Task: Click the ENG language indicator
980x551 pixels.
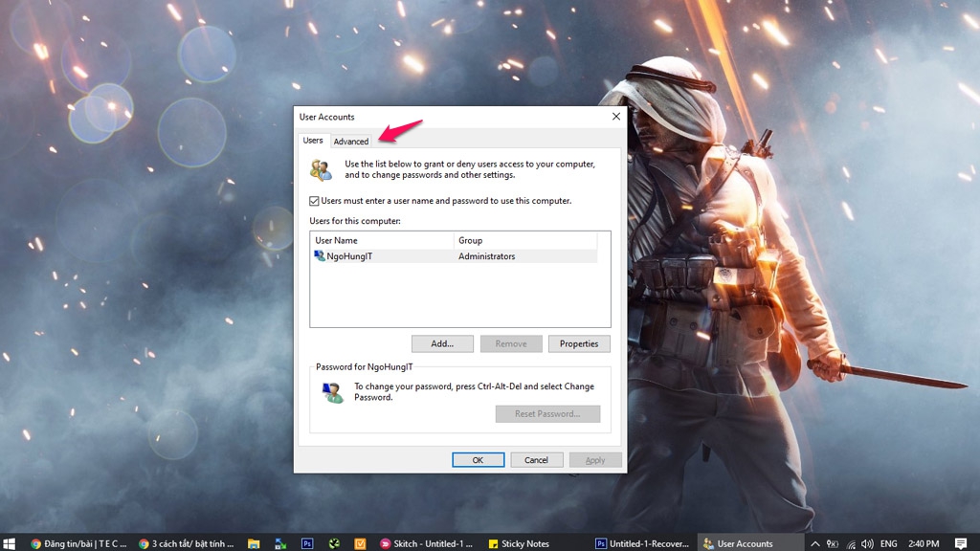Action: click(x=889, y=543)
